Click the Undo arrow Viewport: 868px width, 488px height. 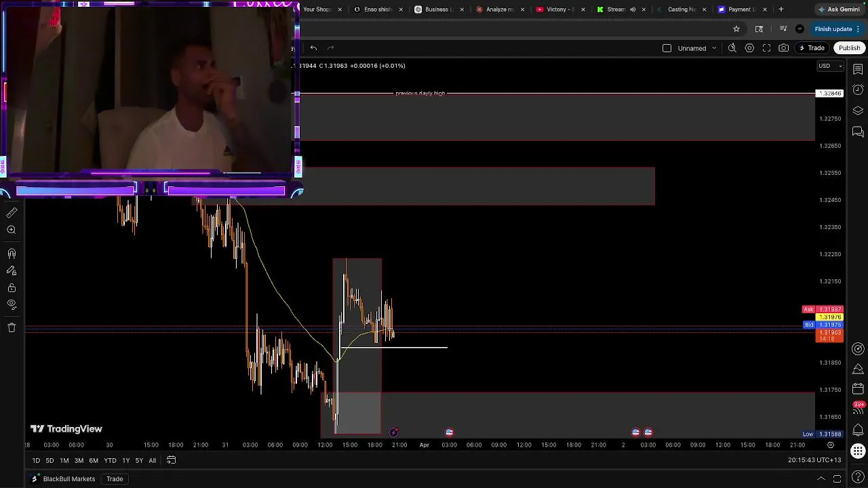[313, 48]
